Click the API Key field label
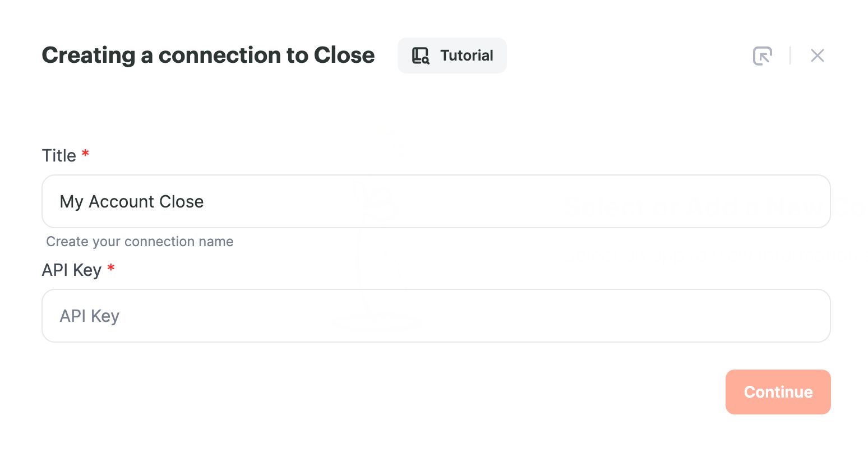Image resolution: width=868 pixels, height=452 pixels. pyautogui.click(x=72, y=270)
